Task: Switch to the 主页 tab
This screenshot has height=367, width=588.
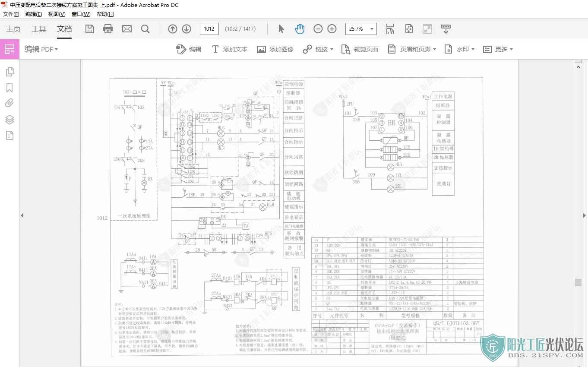Action: pos(13,29)
